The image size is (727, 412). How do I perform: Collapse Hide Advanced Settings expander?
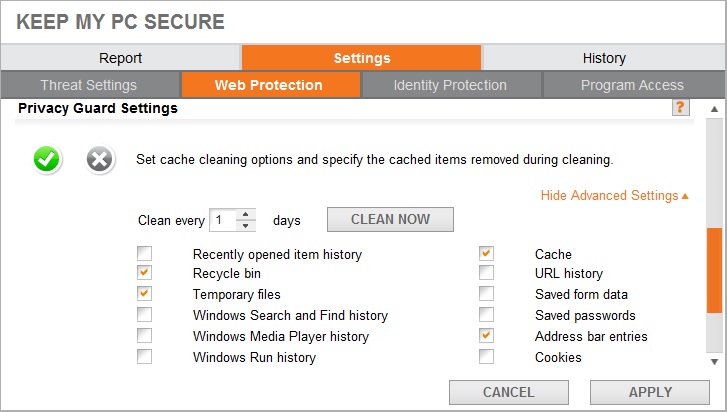coord(614,196)
